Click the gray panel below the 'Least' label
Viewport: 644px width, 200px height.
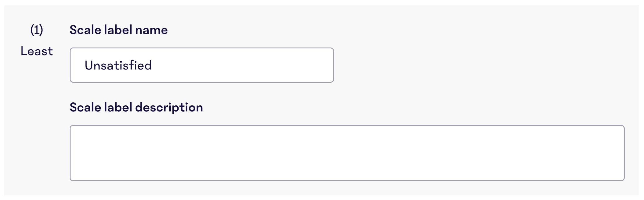click(37, 123)
